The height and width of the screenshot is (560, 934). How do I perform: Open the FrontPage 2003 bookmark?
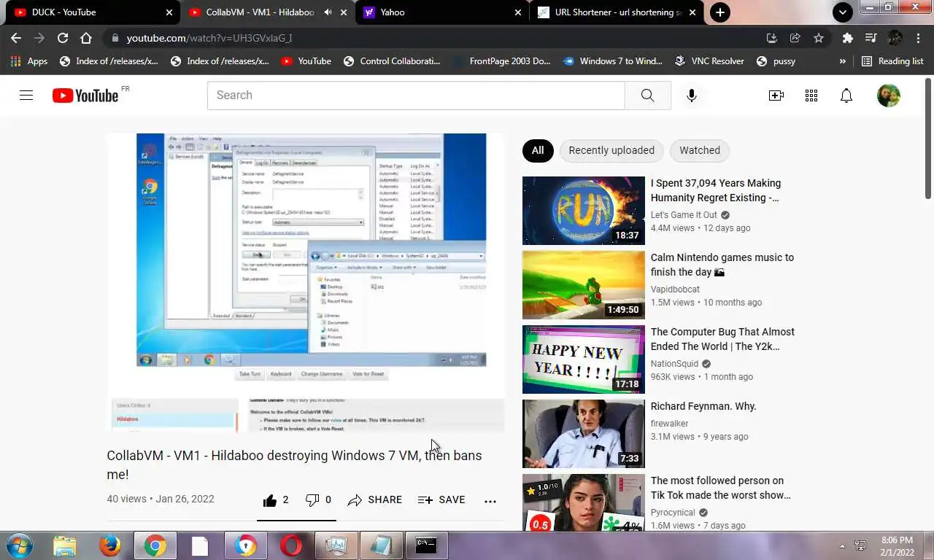click(x=501, y=61)
